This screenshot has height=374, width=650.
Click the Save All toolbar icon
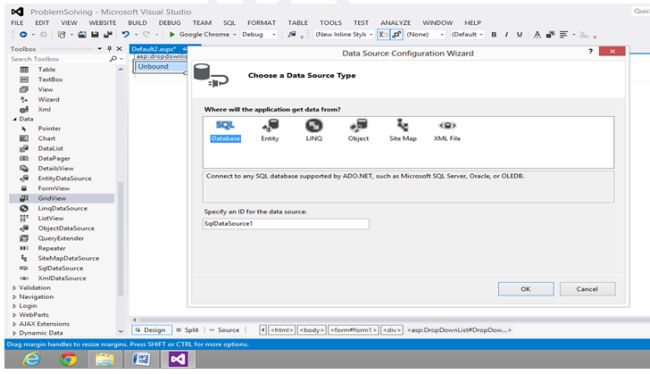[x=108, y=34]
